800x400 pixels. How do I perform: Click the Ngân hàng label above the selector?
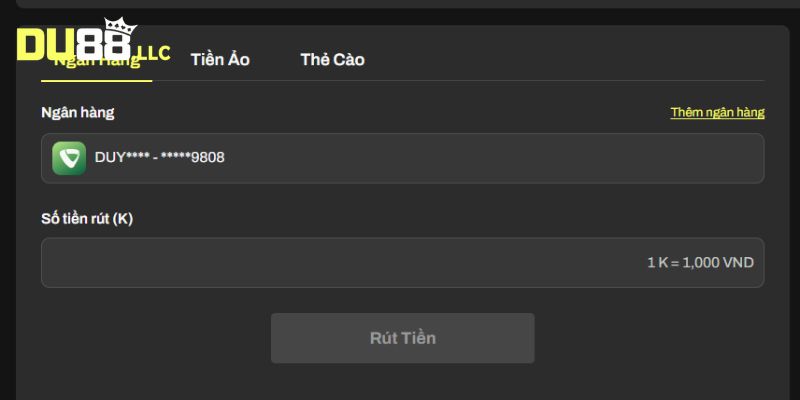click(x=78, y=113)
